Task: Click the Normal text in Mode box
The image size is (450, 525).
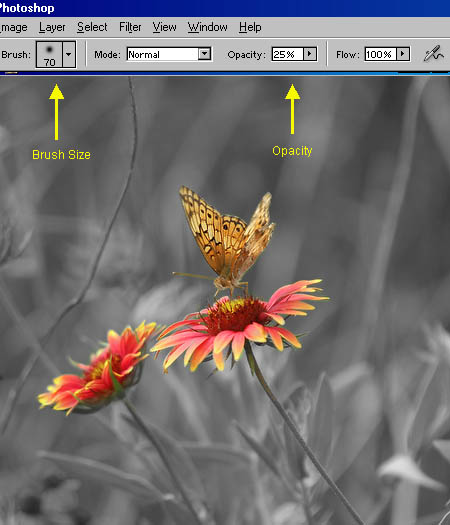Action: click(144, 55)
